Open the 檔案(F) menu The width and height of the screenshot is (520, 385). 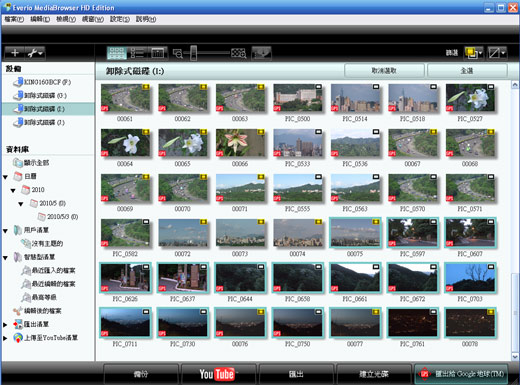pyautogui.click(x=14, y=19)
